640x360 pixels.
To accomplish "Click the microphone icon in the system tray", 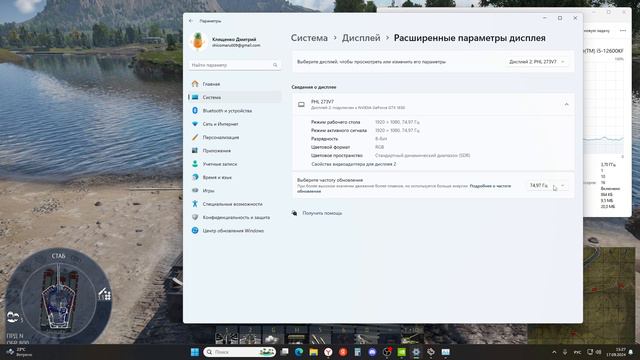I will (x=565, y=352).
